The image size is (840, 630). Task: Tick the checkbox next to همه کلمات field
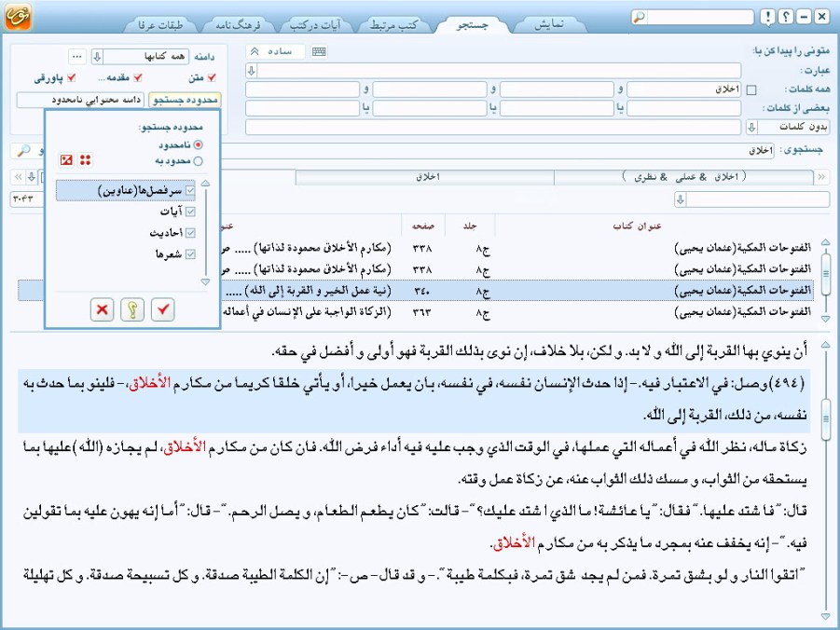pos(751,90)
